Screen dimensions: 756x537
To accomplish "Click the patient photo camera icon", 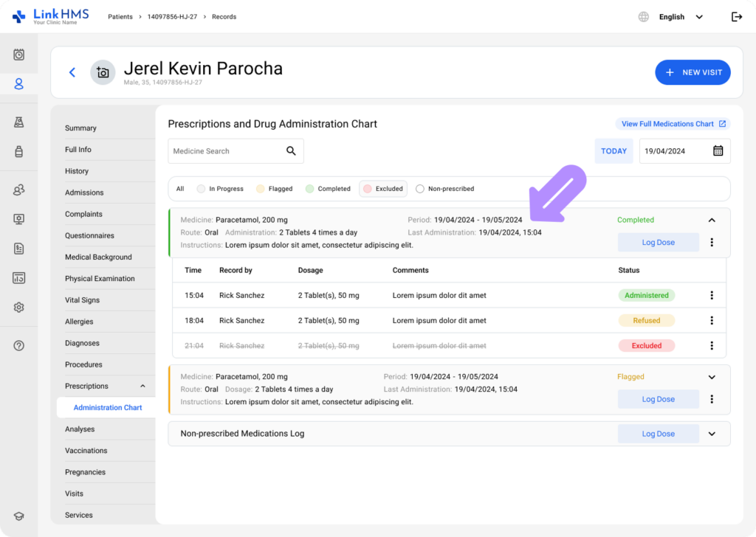I will pos(103,72).
